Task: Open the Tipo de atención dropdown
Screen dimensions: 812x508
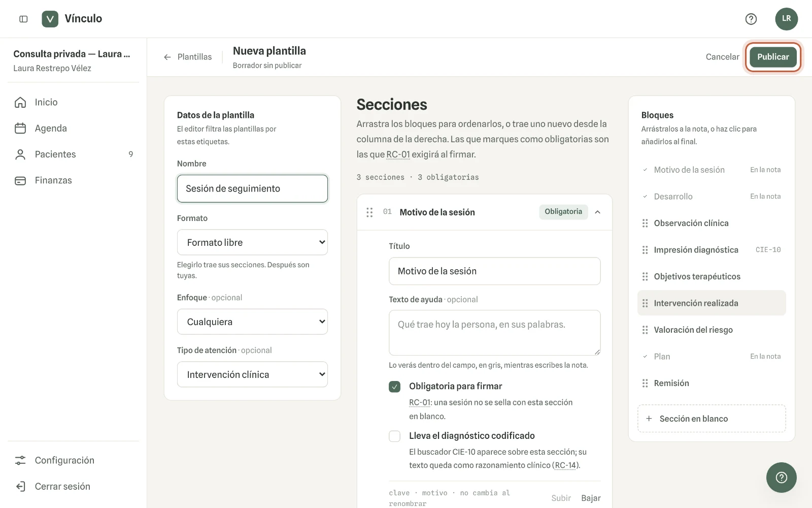Action: pos(252,374)
